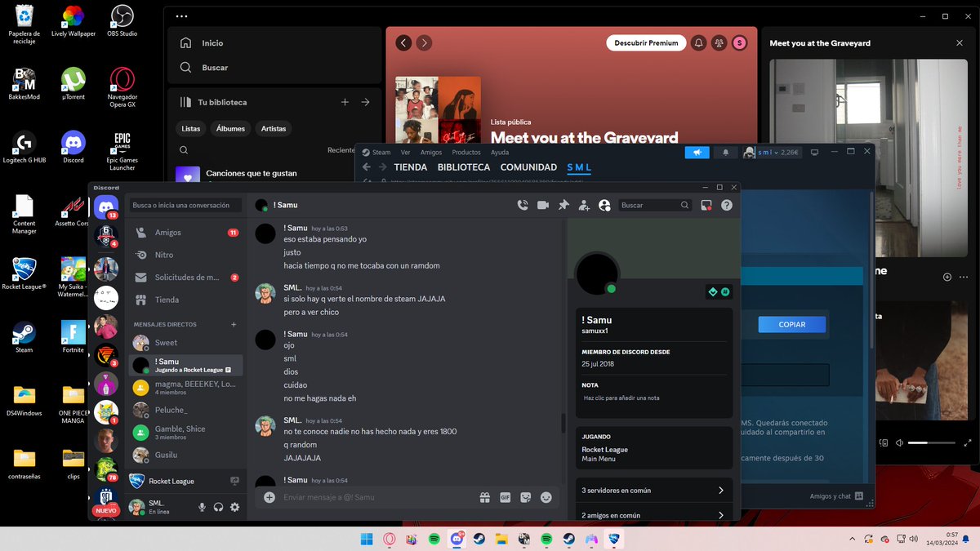The image size is (980, 551).
Task: Filter Spotify library by Artistas
Action: 274,129
